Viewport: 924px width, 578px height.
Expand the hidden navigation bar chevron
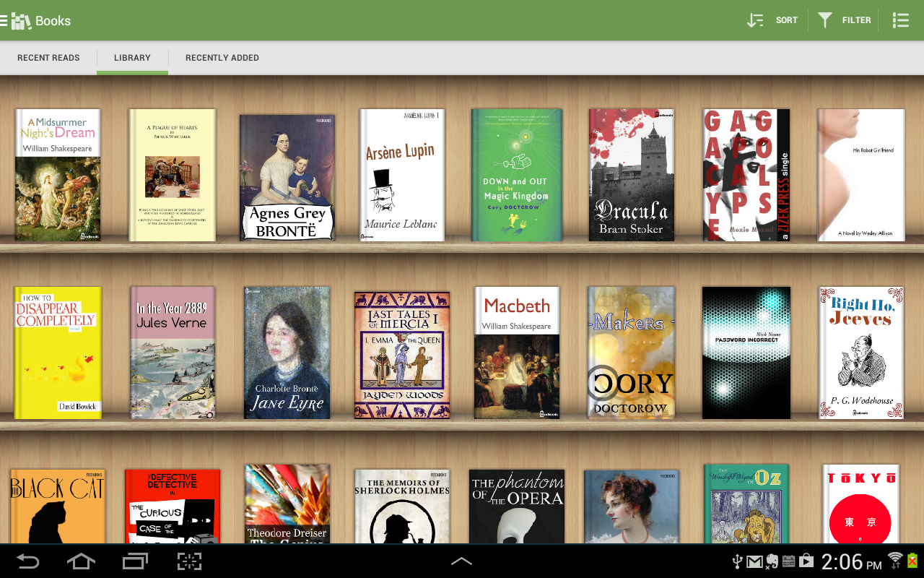click(461, 561)
